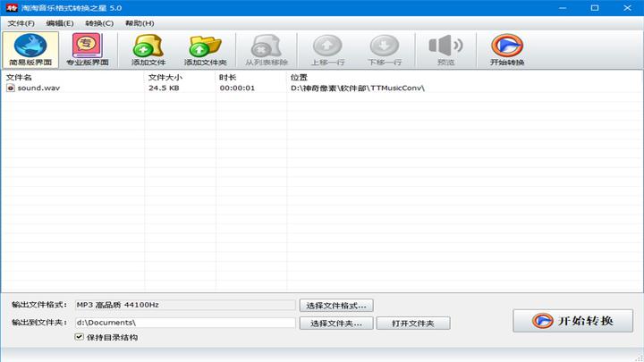Open the 转换(C) menu
644x362 pixels.
tap(99, 23)
